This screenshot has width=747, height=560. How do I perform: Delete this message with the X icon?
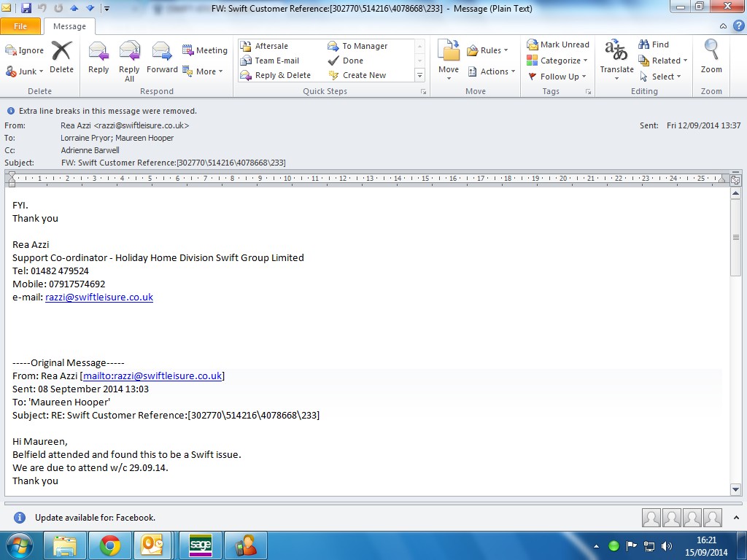click(61, 57)
